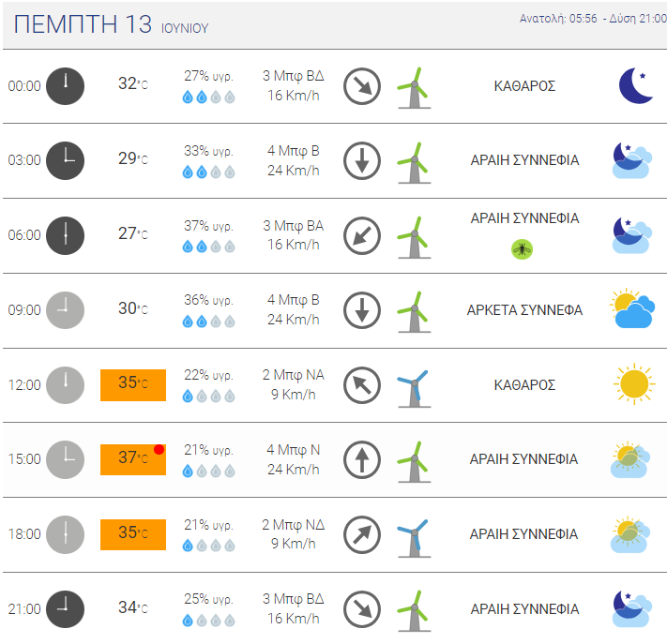667x644 pixels.
Task: Click the 4 Μπφ Ν wind text at 15:00
Action: pos(294,449)
